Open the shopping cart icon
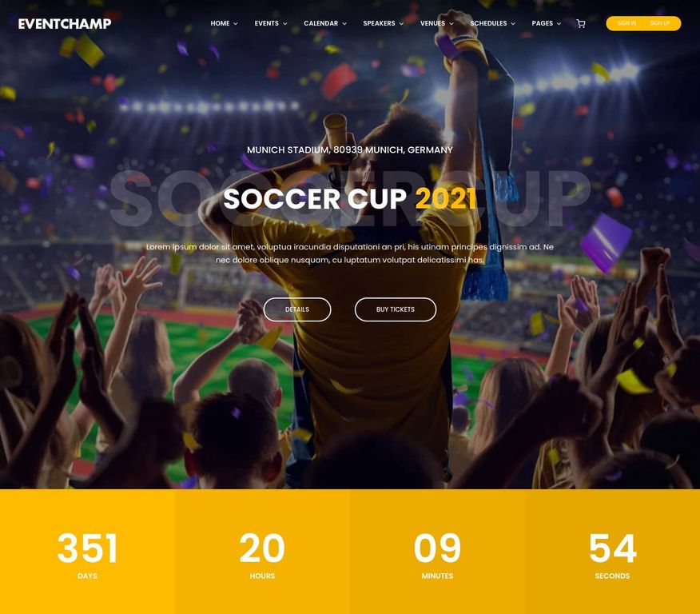This screenshot has width=700, height=614. pyautogui.click(x=580, y=24)
